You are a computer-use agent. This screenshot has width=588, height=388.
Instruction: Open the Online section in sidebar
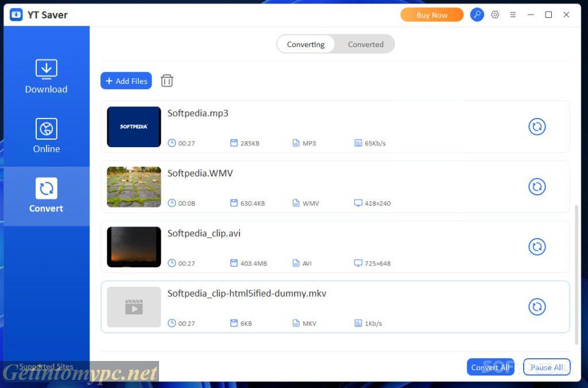click(46, 136)
